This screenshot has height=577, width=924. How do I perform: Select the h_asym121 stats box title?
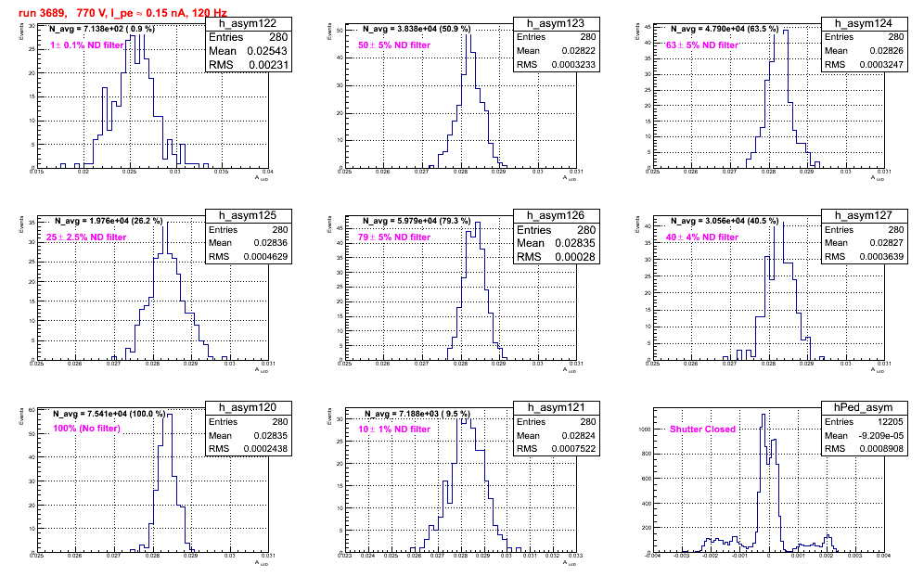tap(556, 407)
